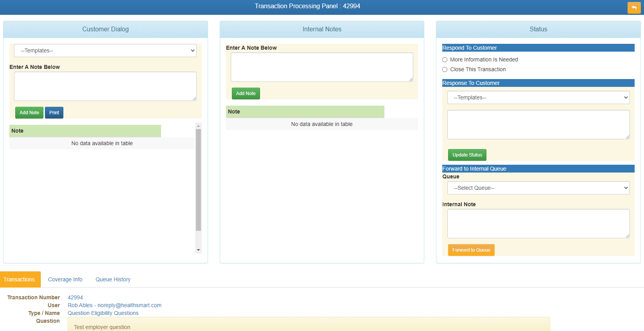This screenshot has height=331, width=644.
Task: Open the Question Eligibility Questions link
Action: coord(103,313)
